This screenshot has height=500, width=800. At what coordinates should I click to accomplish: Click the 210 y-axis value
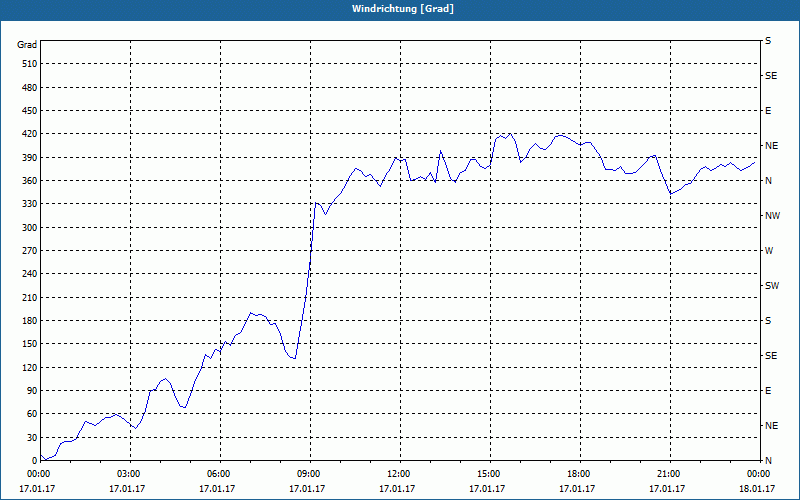[30, 297]
